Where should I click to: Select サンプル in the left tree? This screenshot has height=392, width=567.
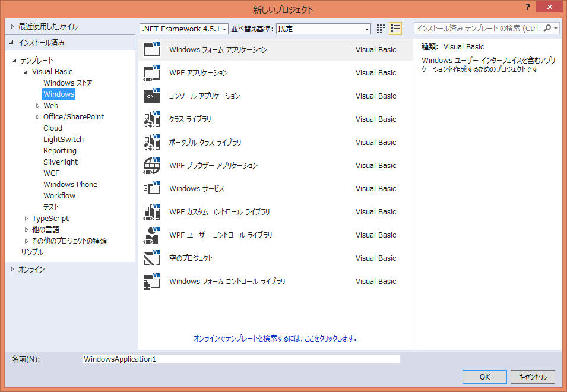point(32,252)
